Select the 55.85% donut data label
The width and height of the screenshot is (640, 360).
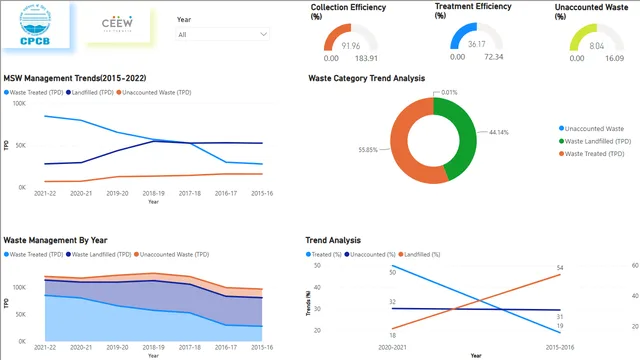(368, 150)
